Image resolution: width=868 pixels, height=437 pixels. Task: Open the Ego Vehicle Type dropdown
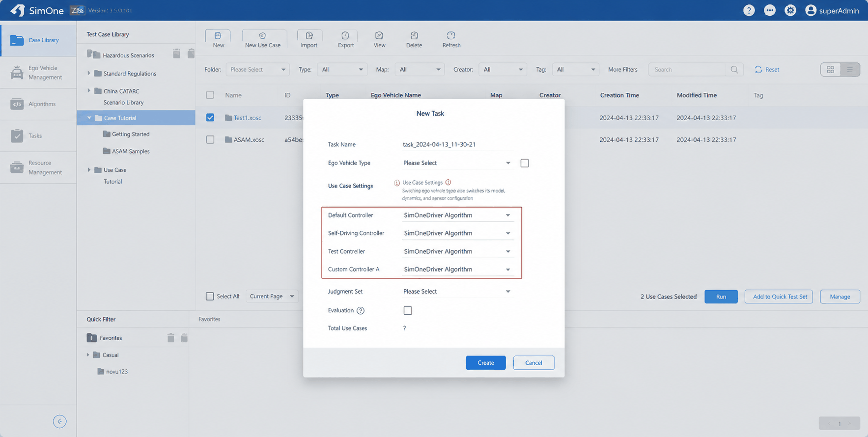tap(457, 163)
